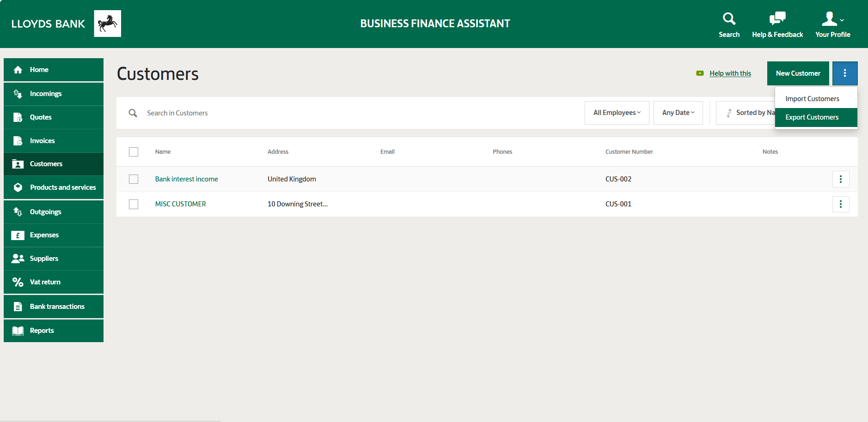Open row actions menu for Bank interest income
Viewport: 868px width, 422px height.
click(x=841, y=179)
